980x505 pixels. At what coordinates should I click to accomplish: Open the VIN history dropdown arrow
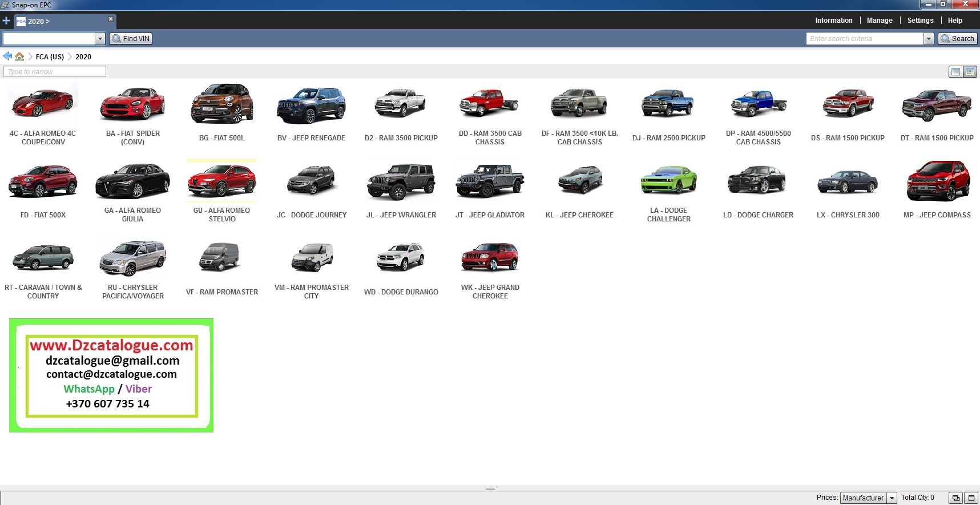100,39
